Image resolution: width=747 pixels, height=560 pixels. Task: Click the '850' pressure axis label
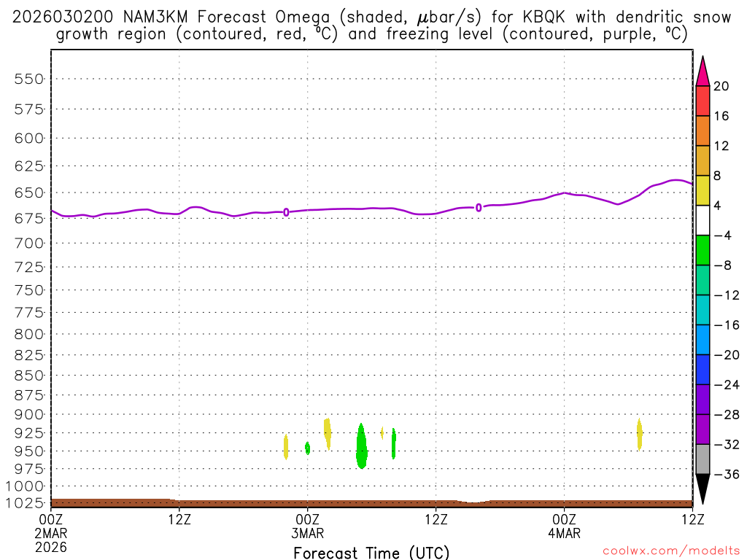[29, 376]
